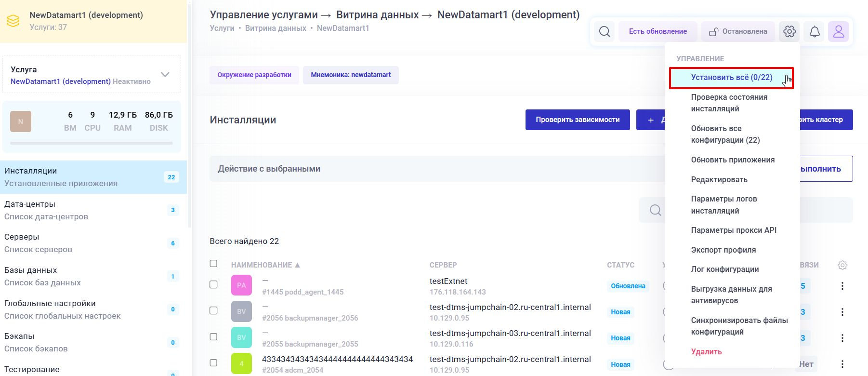The height and width of the screenshot is (376, 868).
Task: Select checkbox for adcm_2054 row
Action: click(213, 363)
